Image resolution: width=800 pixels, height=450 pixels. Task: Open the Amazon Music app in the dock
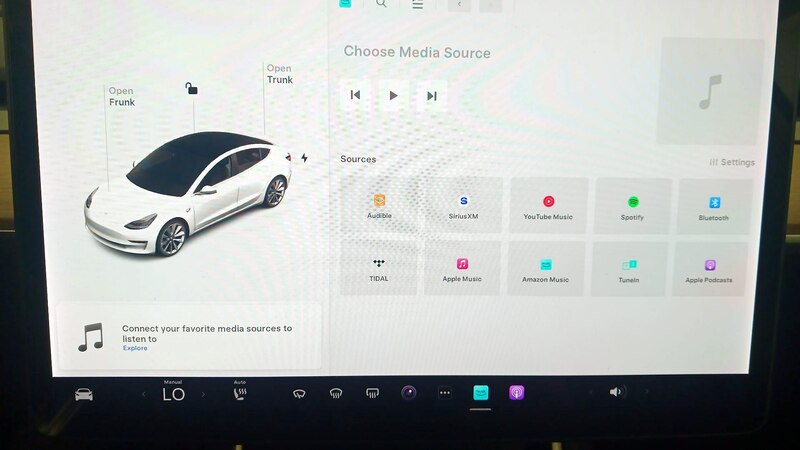(481, 392)
